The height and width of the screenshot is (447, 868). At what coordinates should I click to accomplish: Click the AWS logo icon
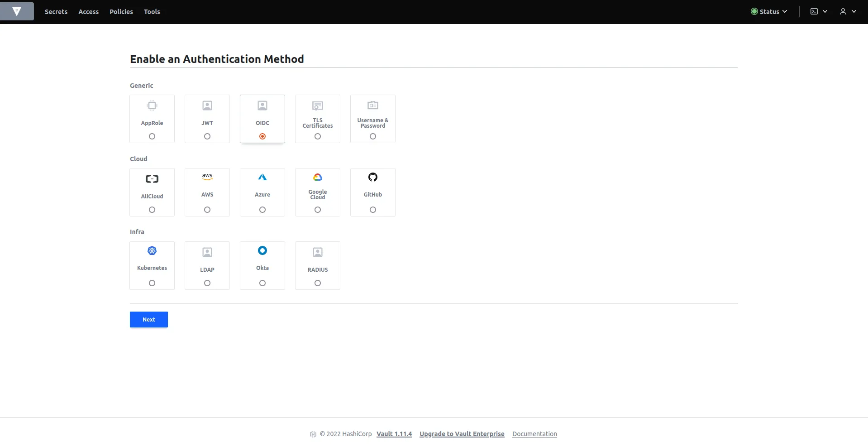point(207,177)
